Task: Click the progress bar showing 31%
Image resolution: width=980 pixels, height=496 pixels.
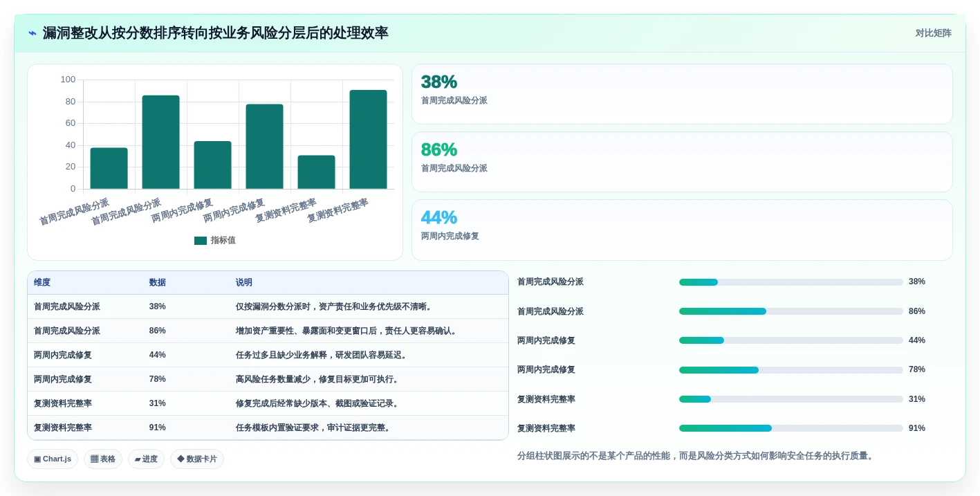Action: 791,399
